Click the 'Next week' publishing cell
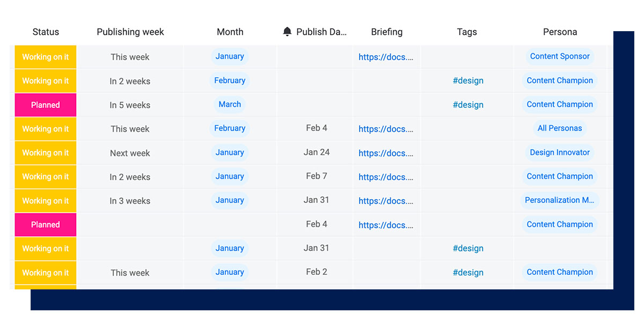644x320 pixels. [x=130, y=152]
